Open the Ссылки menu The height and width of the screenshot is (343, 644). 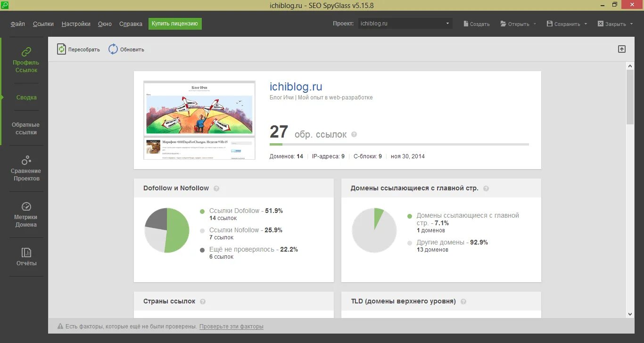[43, 24]
